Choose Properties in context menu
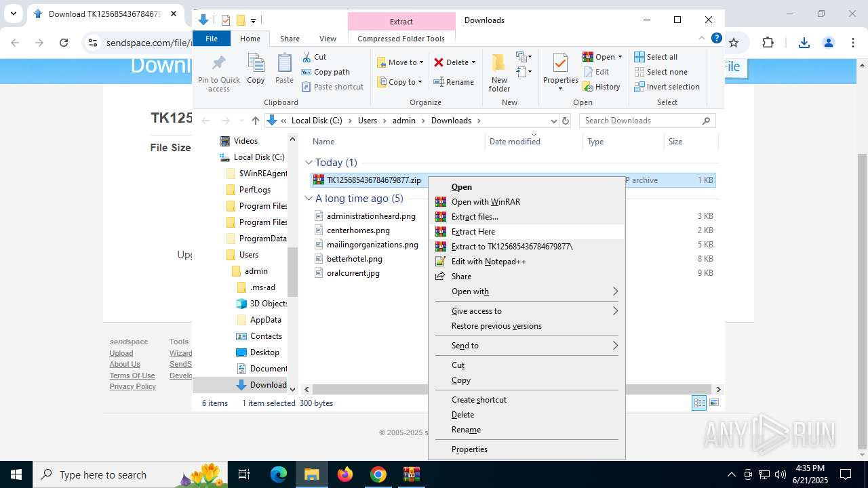Viewport: 868px width, 488px height. click(x=526, y=449)
